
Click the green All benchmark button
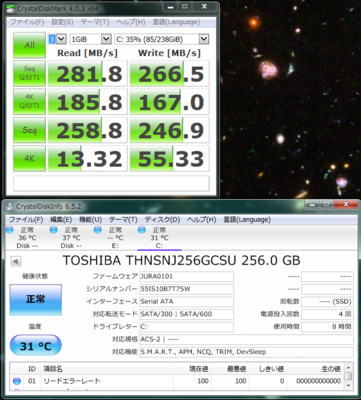pos(29,45)
